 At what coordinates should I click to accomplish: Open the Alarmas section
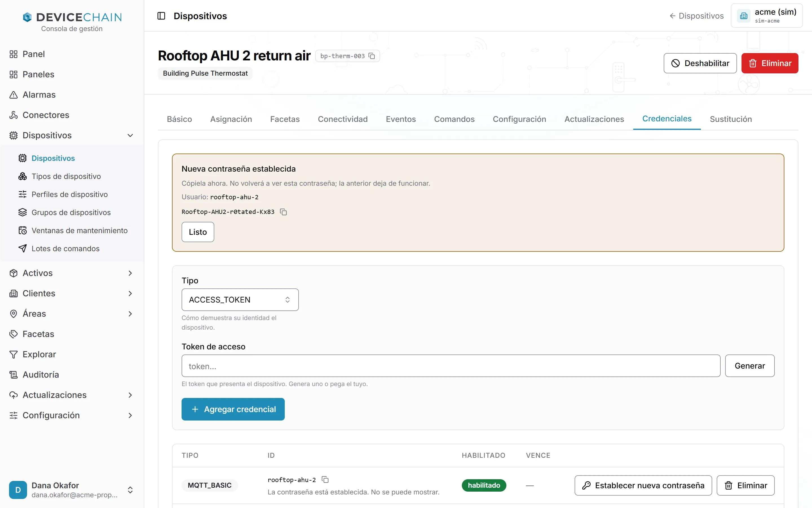[72, 95]
